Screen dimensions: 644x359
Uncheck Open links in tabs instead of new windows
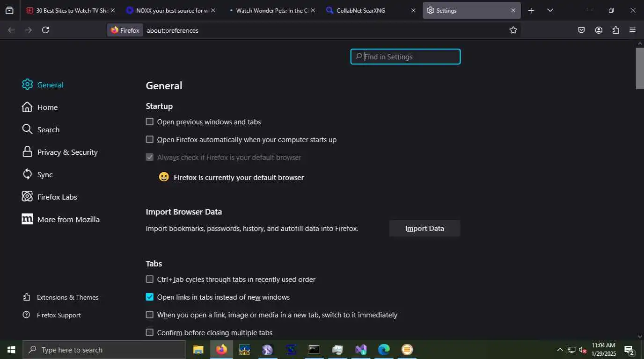150,297
